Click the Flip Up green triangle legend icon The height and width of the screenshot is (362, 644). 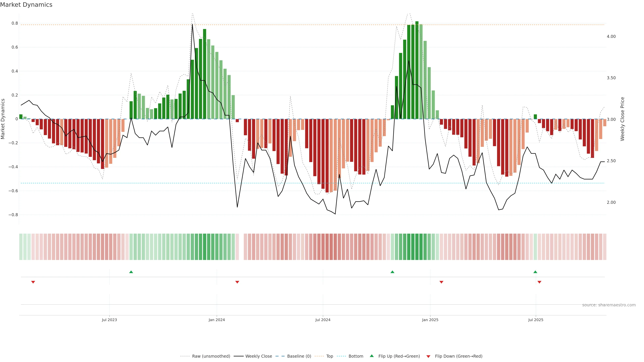[x=372, y=356]
